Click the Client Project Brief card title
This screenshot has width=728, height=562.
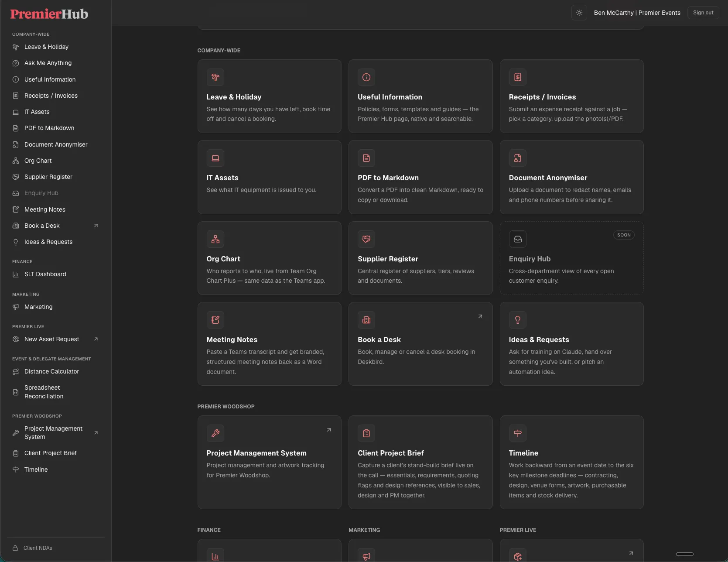pyautogui.click(x=391, y=453)
